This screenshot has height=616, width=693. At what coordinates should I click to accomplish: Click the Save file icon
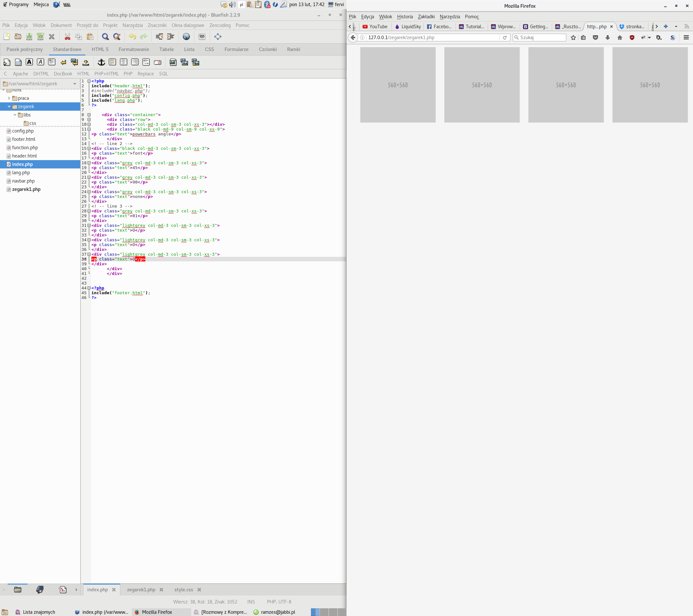click(29, 37)
